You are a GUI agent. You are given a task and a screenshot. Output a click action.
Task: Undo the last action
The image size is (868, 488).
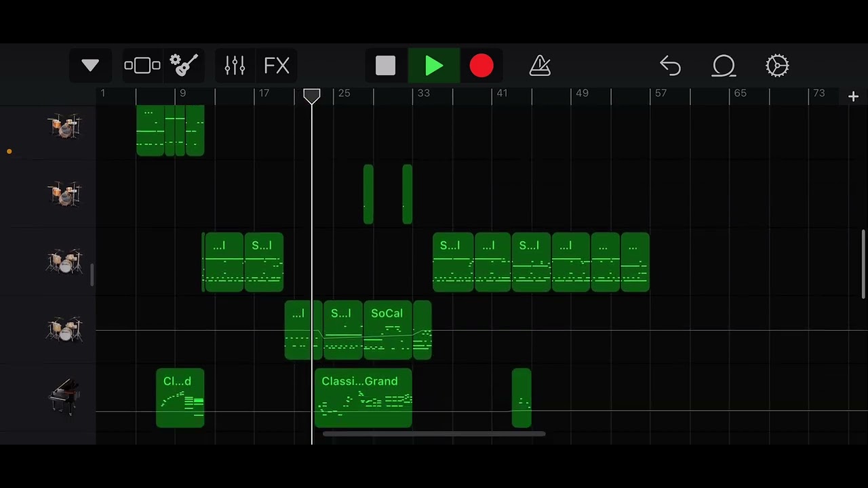(x=670, y=66)
